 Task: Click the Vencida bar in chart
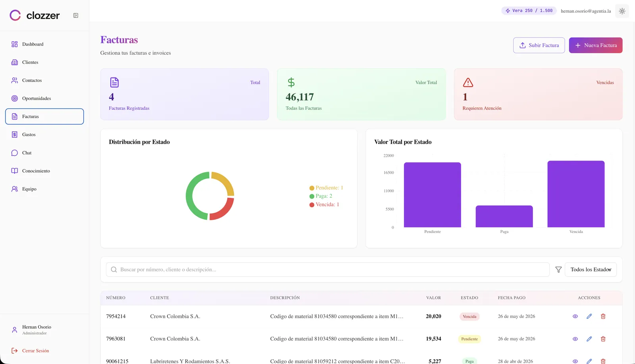(x=576, y=194)
